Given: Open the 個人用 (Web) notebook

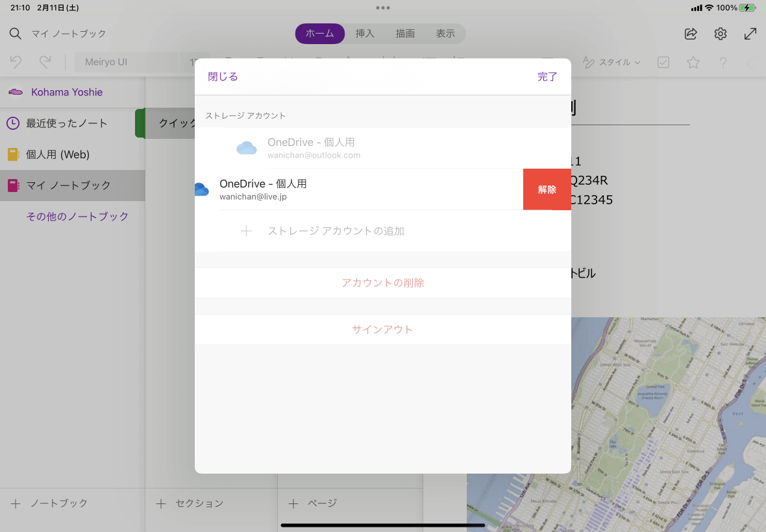Looking at the screenshot, I should [72, 154].
